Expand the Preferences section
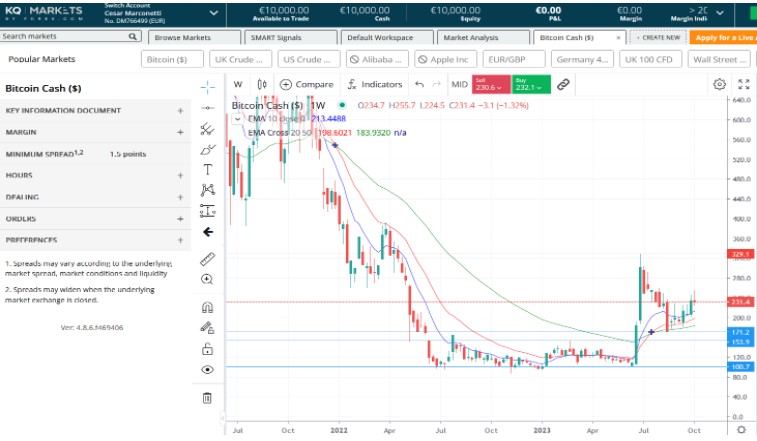757x441 pixels. pyautogui.click(x=180, y=240)
